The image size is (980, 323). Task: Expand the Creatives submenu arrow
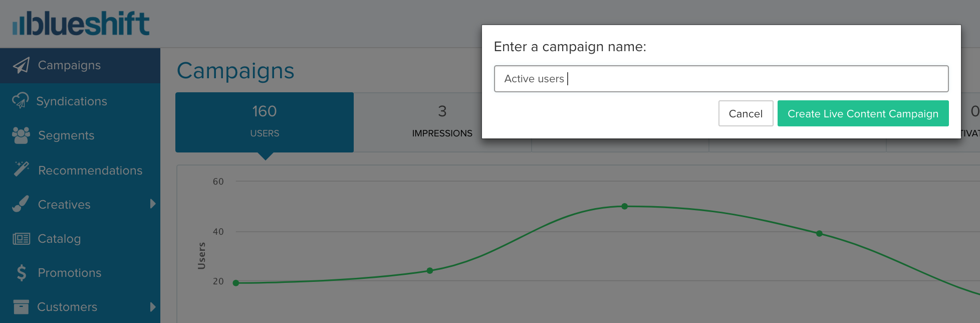tap(153, 204)
